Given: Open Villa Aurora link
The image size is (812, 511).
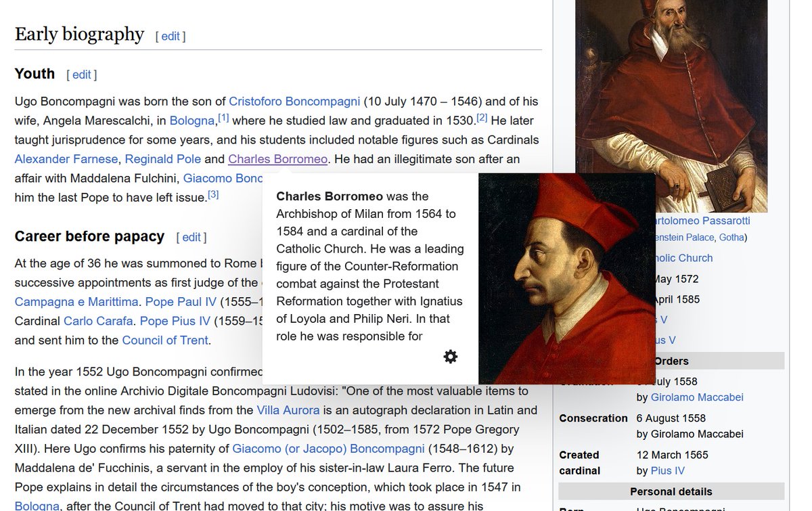Looking at the screenshot, I should (288, 410).
